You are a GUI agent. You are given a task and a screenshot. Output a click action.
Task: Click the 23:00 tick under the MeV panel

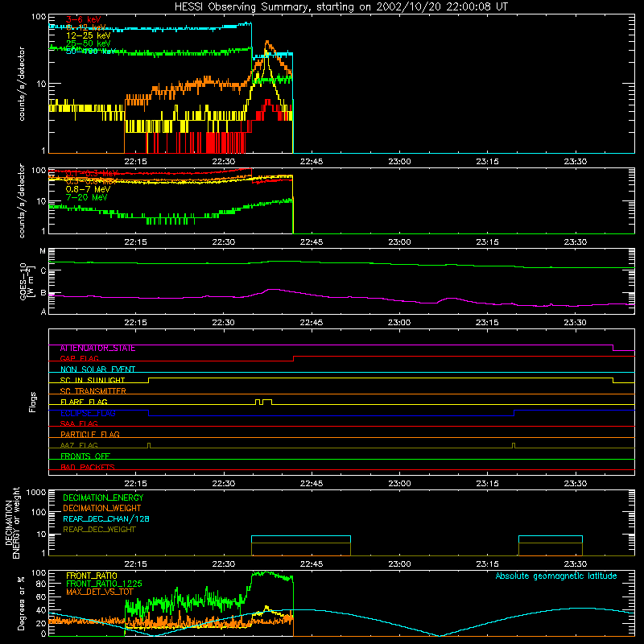click(x=399, y=242)
